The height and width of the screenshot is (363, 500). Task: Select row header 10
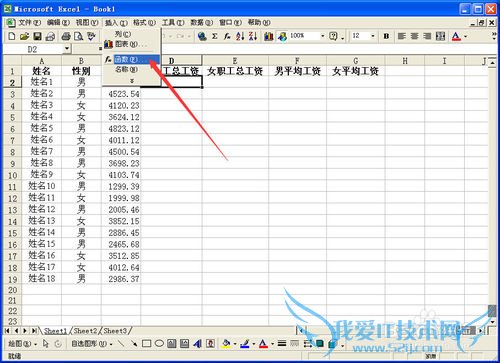coord(12,175)
